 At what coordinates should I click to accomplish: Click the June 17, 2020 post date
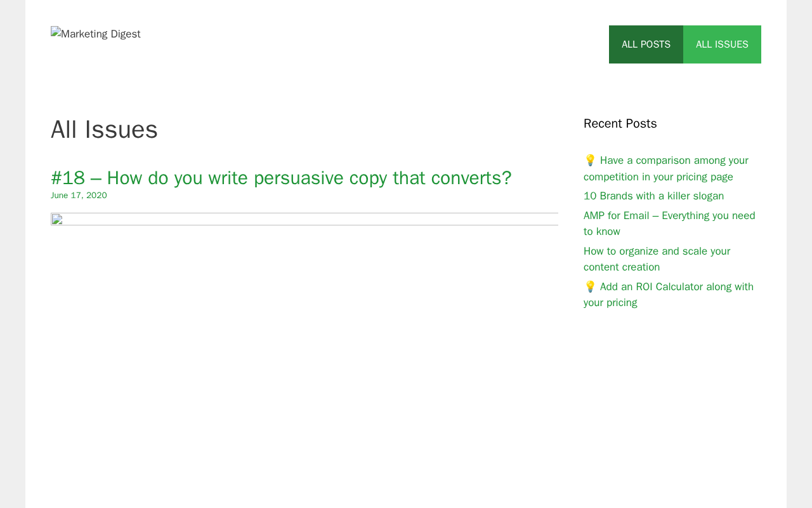tap(79, 196)
